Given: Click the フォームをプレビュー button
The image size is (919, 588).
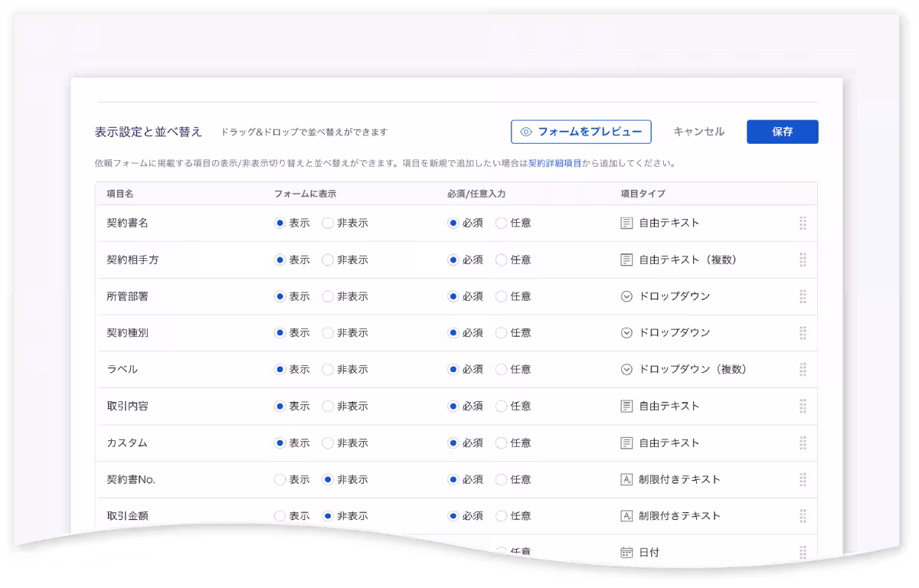Looking at the screenshot, I should [x=581, y=131].
